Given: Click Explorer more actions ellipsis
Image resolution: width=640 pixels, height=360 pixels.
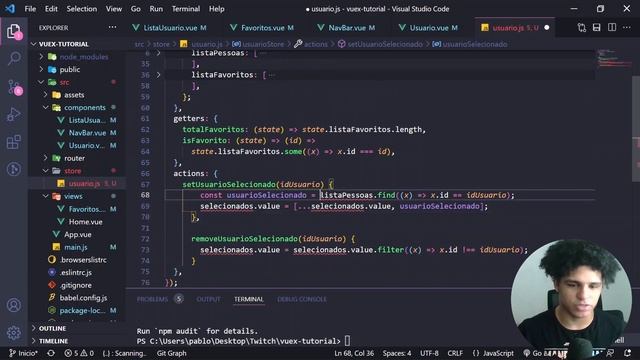Looking at the screenshot, I should coord(112,28).
